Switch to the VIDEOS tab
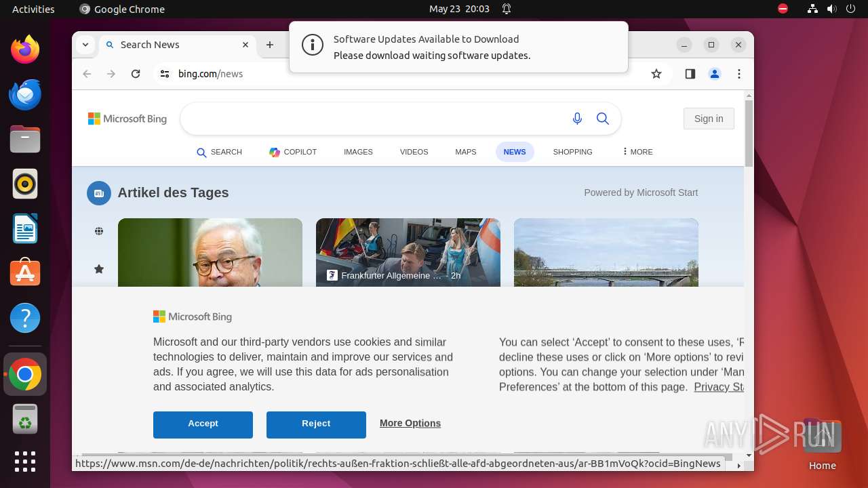This screenshot has height=488, width=868. 414,152
